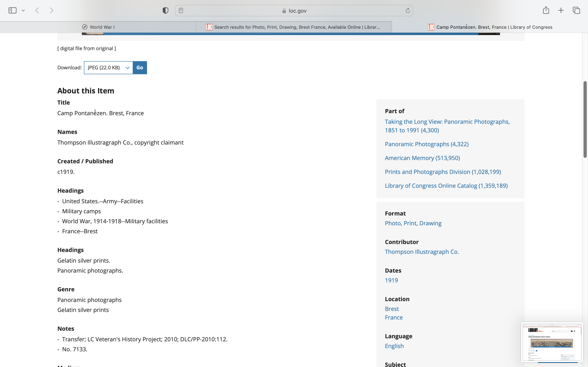Expand the sidebar chevron menu
This screenshot has width=588, height=367.
pos(23,10)
